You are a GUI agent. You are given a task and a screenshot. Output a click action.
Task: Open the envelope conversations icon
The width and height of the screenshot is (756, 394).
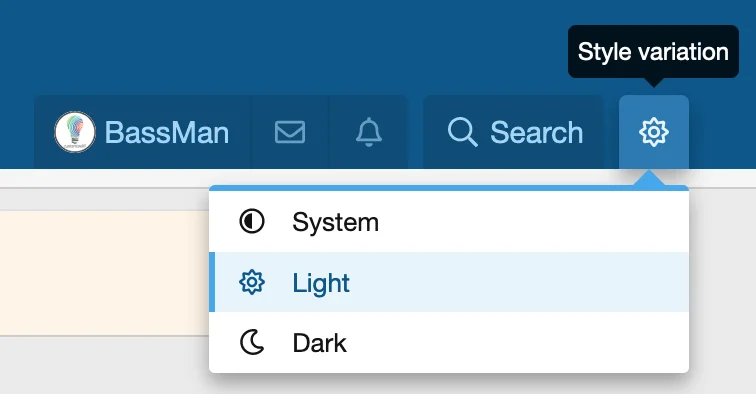click(x=290, y=132)
